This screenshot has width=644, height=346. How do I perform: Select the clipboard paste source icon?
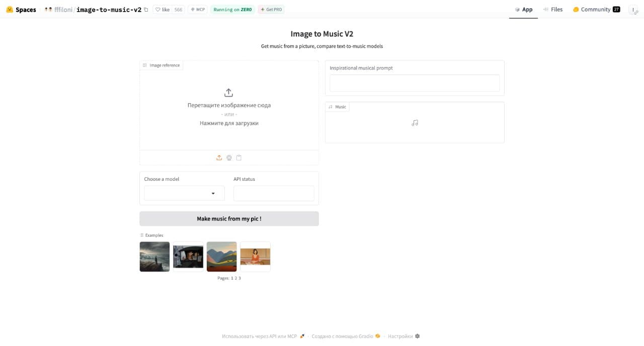pyautogui.click(x=239, y=158)
